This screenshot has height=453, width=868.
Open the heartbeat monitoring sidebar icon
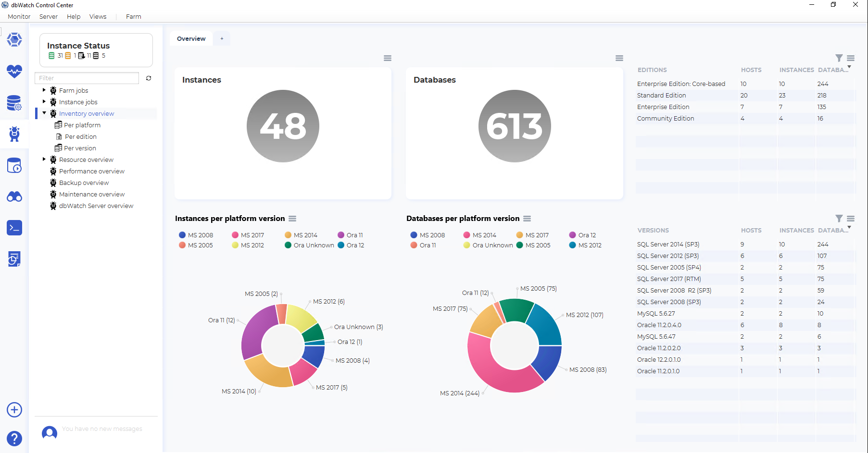[x=14, y=71]
